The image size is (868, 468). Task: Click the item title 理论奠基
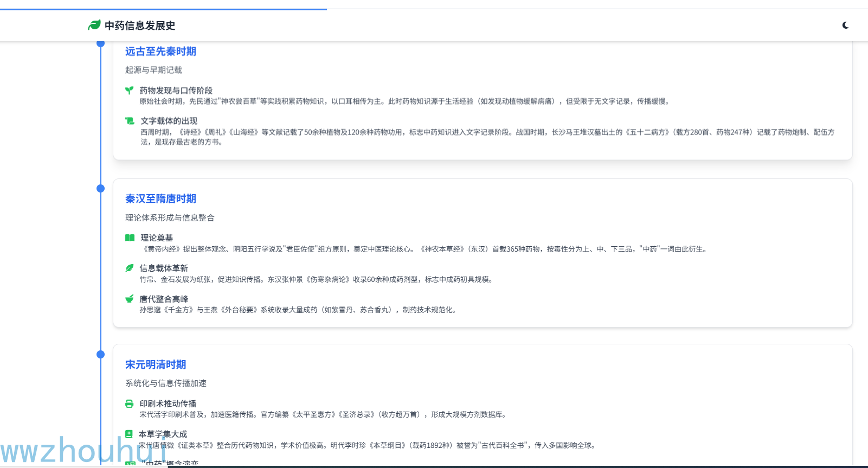click(x=157, y=238)
